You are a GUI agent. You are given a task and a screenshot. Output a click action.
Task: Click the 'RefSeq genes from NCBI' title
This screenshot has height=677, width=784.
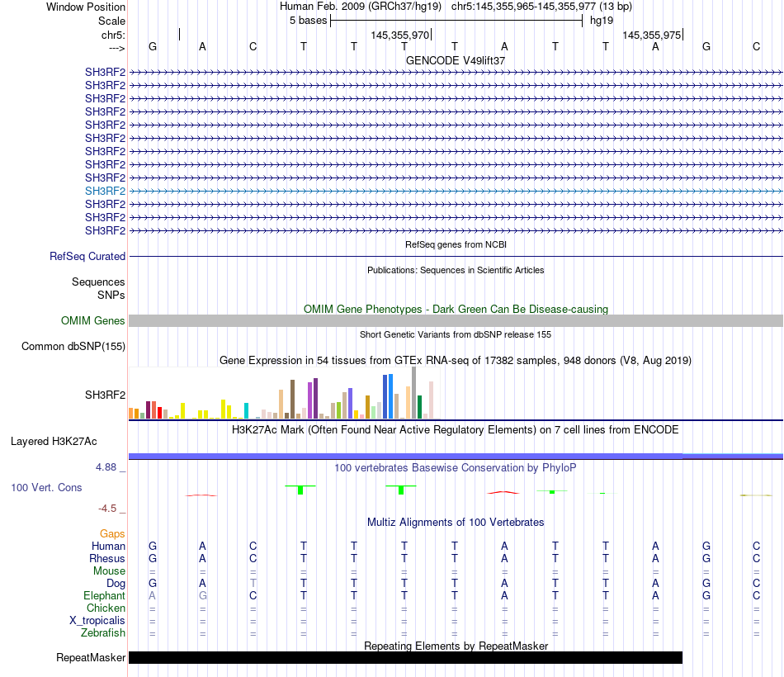click(456, 244)
